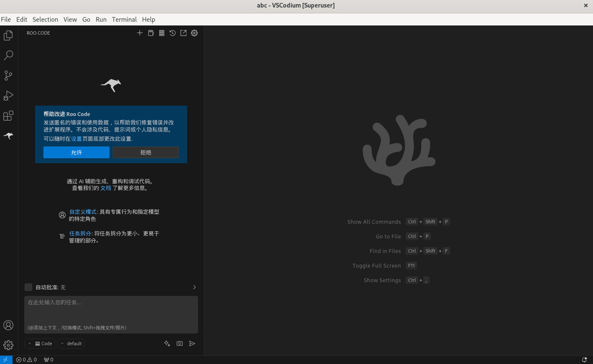Select the Roo Code kangaroo icon in activity bar
Image resolution: width=593 pixels, height=364 pixels.
(8, 136)
